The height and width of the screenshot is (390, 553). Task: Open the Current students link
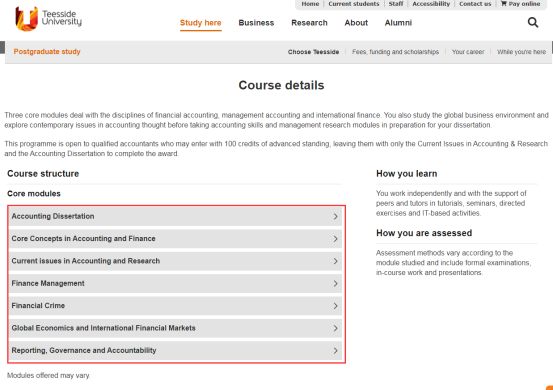pyautogui.click(x=354, y=4)
